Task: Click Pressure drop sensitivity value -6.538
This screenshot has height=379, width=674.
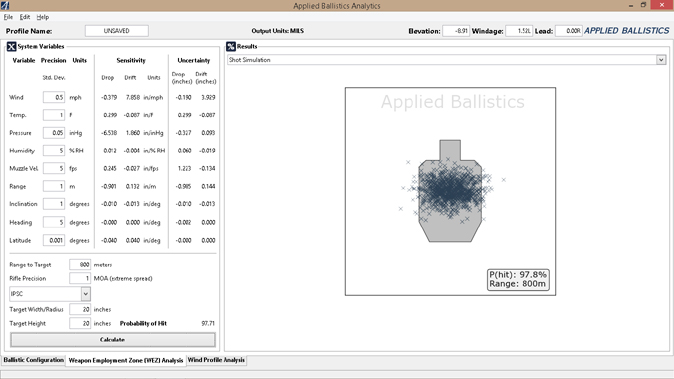Action: pos(109,133)
